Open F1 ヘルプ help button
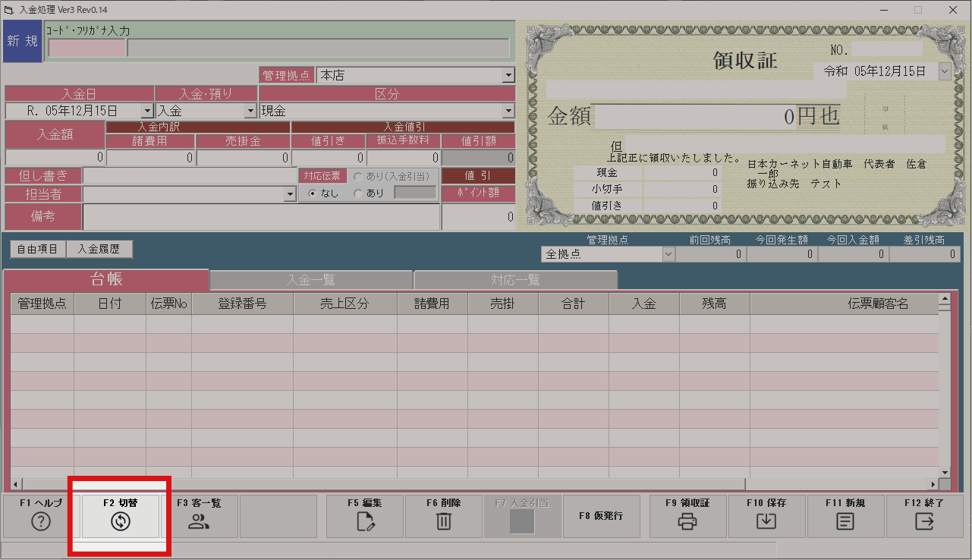The image size is (972, 560). tap(41, 516)
